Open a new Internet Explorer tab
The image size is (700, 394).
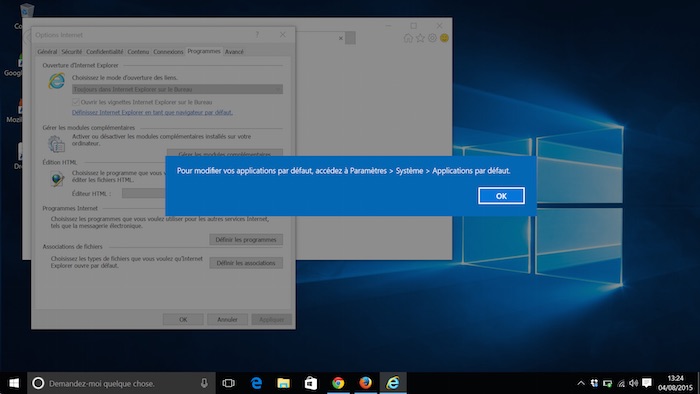coord(350,38)
